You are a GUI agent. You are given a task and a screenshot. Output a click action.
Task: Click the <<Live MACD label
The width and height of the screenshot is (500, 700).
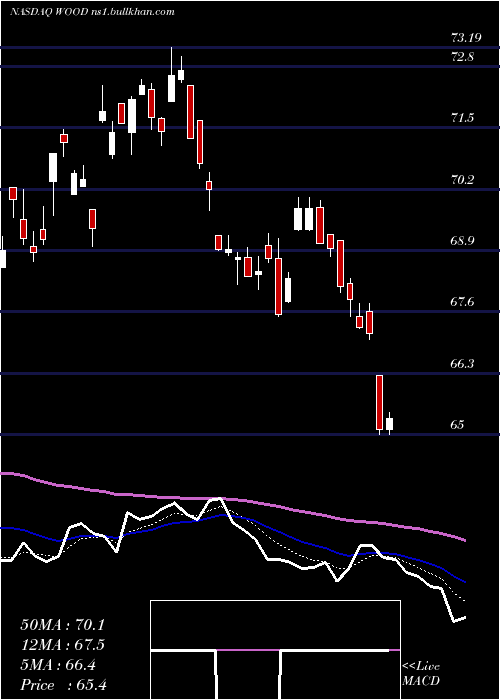pyautogui.click(x=421, y=674)
